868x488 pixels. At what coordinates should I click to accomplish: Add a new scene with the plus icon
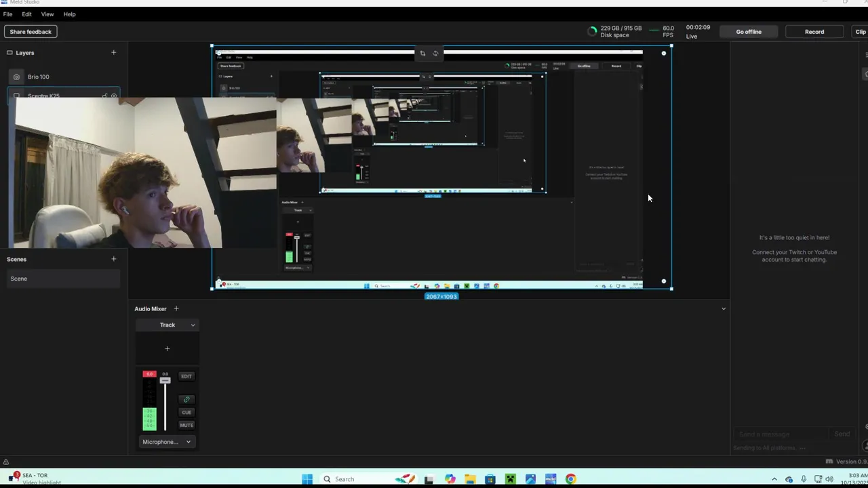113,259
